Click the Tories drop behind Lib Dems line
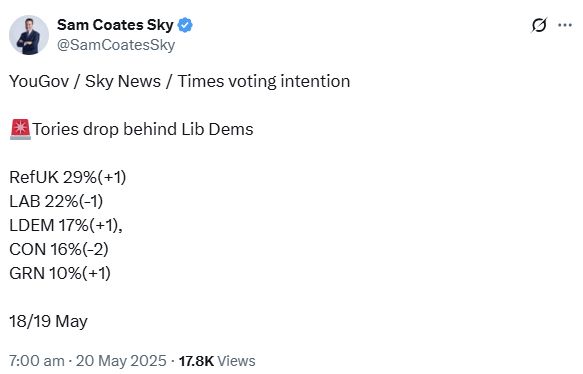The image size is (583, 374). (x=143, y=129)
